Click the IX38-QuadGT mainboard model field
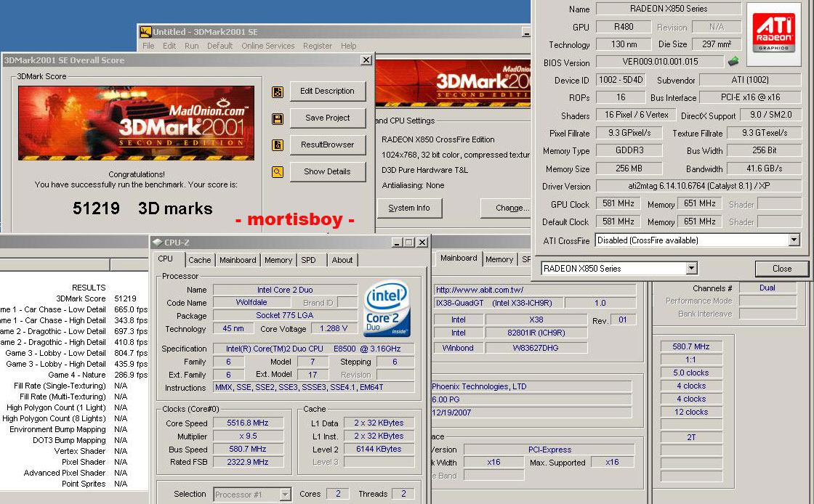This screenshot has width=814, height=504. pos(497,303)
